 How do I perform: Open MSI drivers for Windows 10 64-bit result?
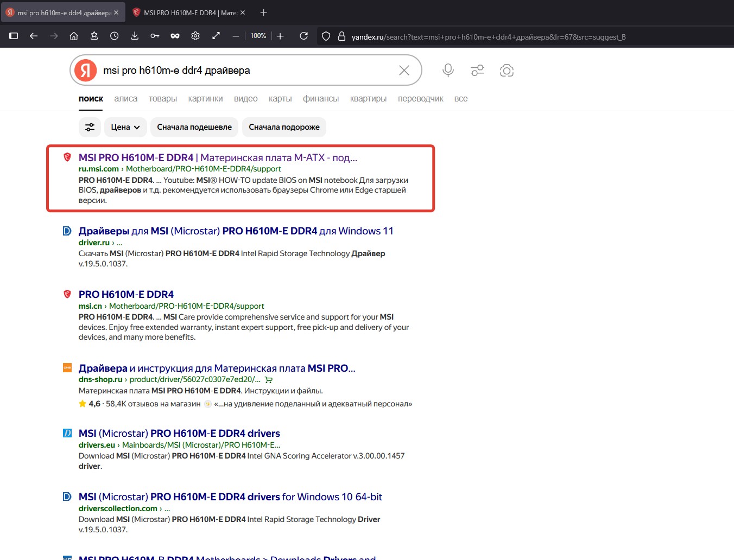[230, 497]
